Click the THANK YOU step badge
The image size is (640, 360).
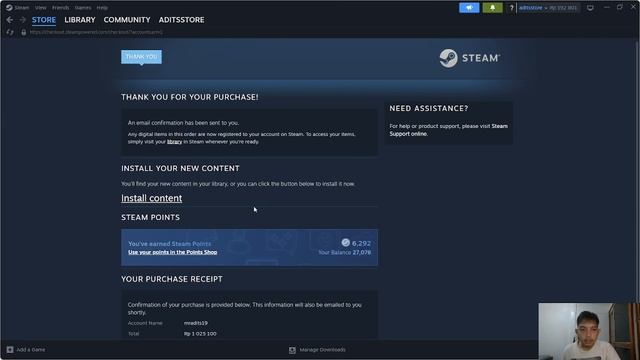pos(141,57)
